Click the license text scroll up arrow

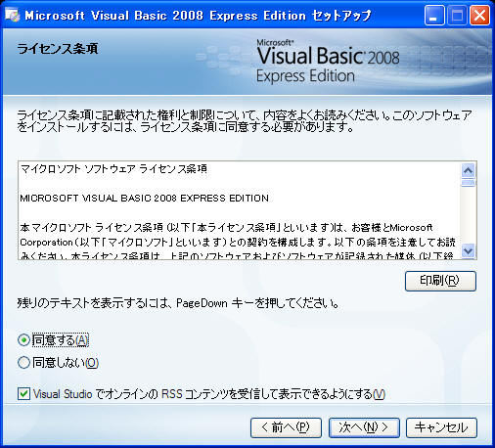pyautogui.click(x=469, y=170)
